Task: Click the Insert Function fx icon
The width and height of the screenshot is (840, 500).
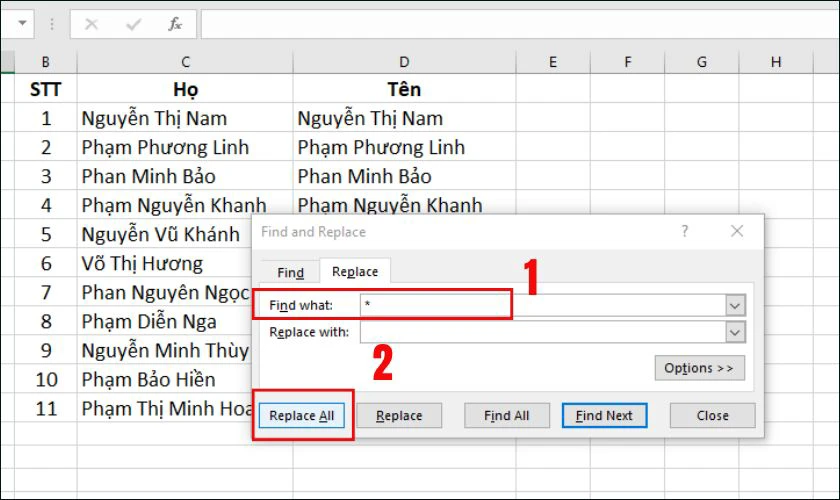Action: [175, 24]
